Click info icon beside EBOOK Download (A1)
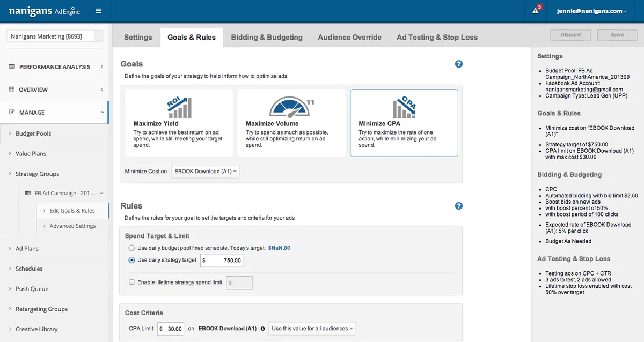This screenshot has height=342, width=644. (x=262, y=329)
